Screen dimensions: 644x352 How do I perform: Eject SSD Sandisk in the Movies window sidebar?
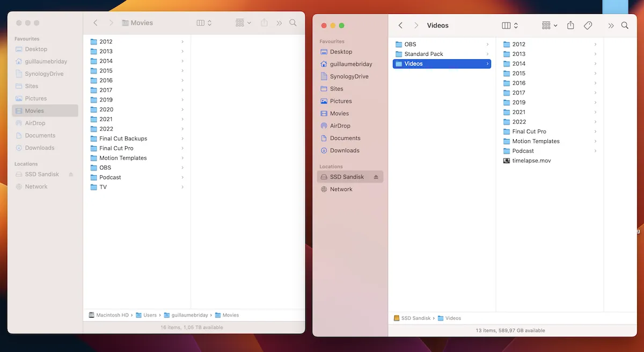click(x=71, y=174)
